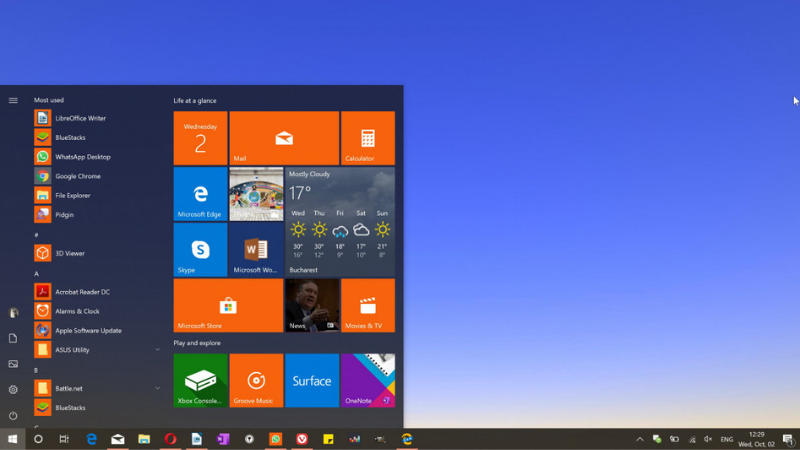This screenshot has height=450, width=800.
Task: Click the A letter header in app list
Action: [36, 274]
